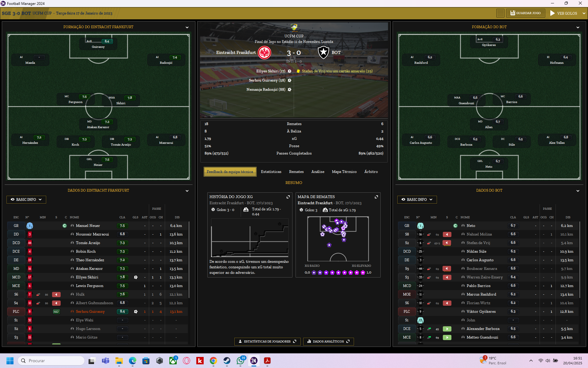The width and height of the screenshot is (588, 368).
Task: Open Serhou Guirassy's player link
Action: (90, 312)
